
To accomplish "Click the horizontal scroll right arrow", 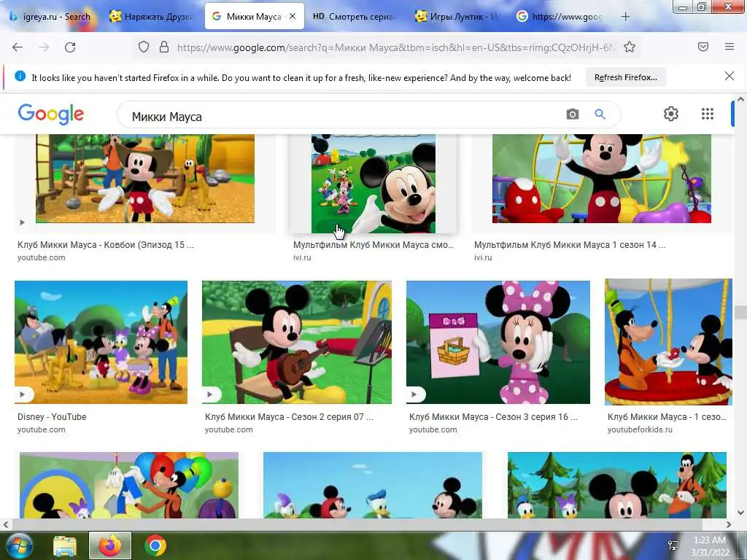I will (729, 524).
